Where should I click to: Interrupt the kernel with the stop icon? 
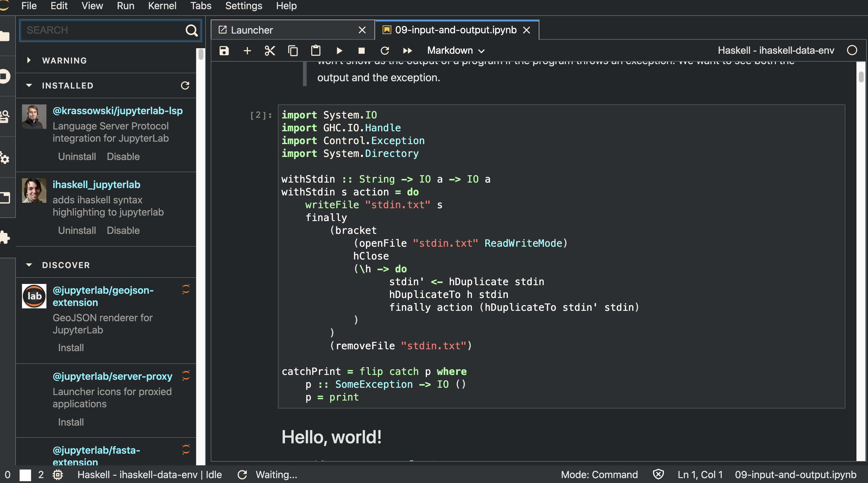pyautogui.click(x=361, y=50)
